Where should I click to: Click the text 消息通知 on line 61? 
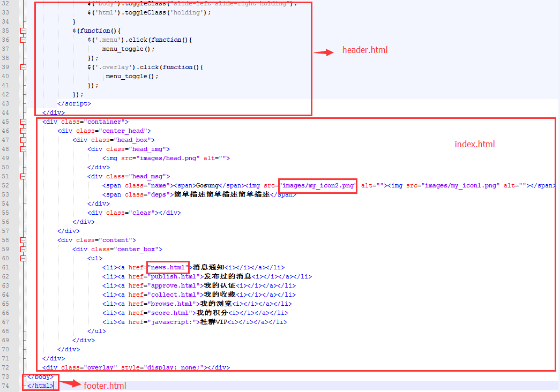pyautogui.click(x=208, y=267)
